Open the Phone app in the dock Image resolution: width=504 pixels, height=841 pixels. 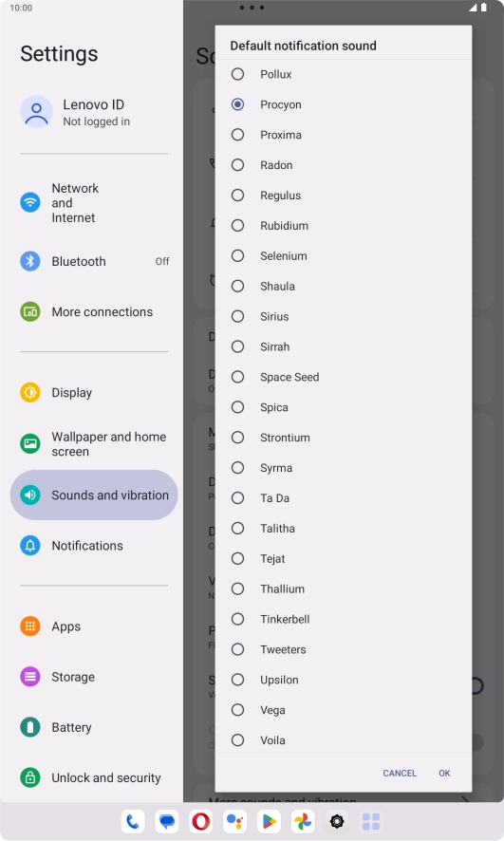point(133,821)
